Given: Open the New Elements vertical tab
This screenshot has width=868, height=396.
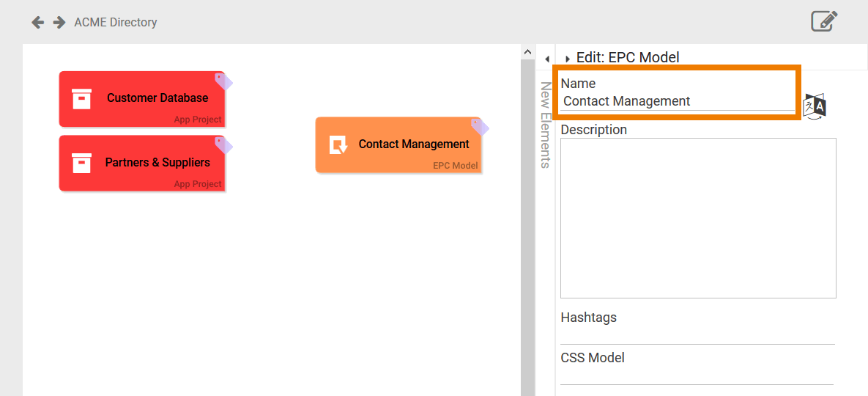Looking at the screenshot, I should (546, 125).
